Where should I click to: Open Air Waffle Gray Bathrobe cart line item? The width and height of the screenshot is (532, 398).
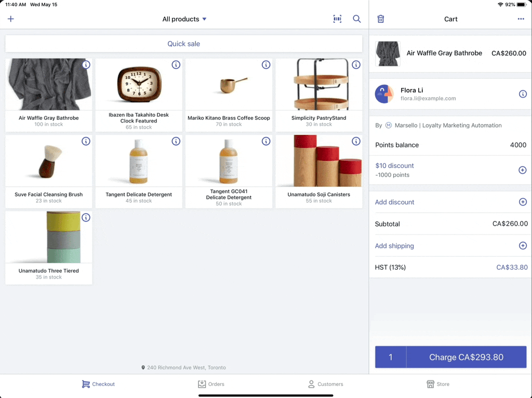[x=450, y=53]
